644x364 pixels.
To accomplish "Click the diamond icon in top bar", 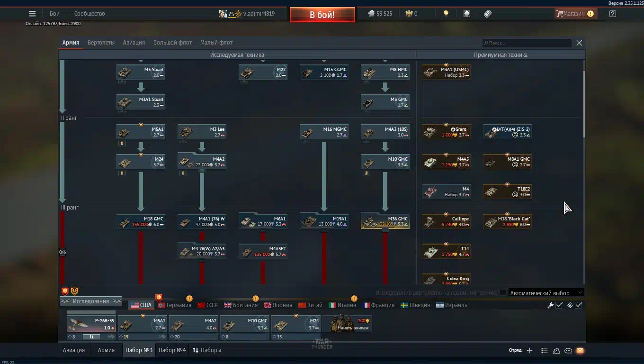I will 467,14.
